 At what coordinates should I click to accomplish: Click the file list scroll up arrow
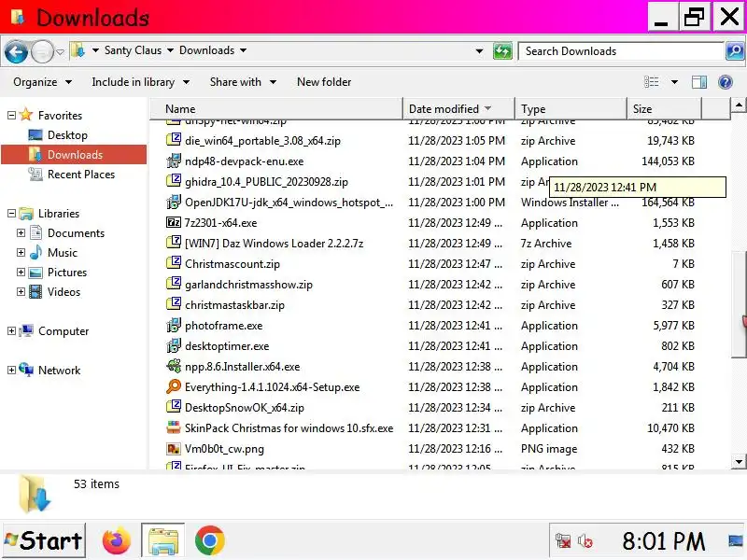click(x=739, y=105)
